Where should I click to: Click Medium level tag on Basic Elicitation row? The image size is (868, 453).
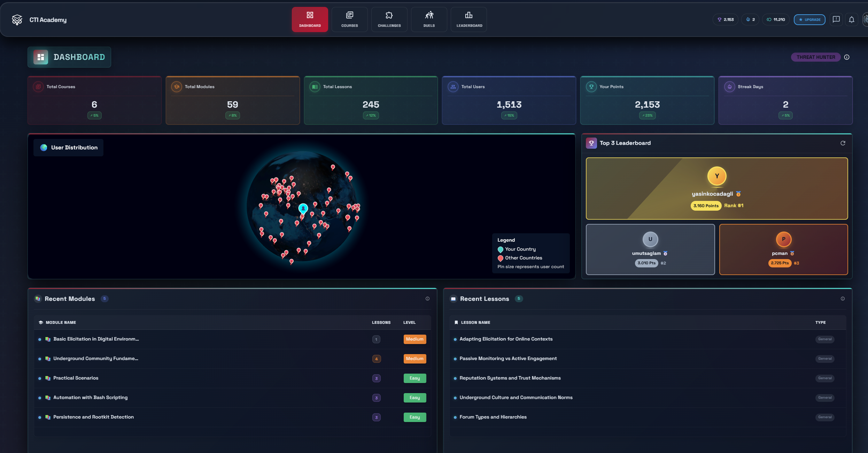[x=415, y=339]
